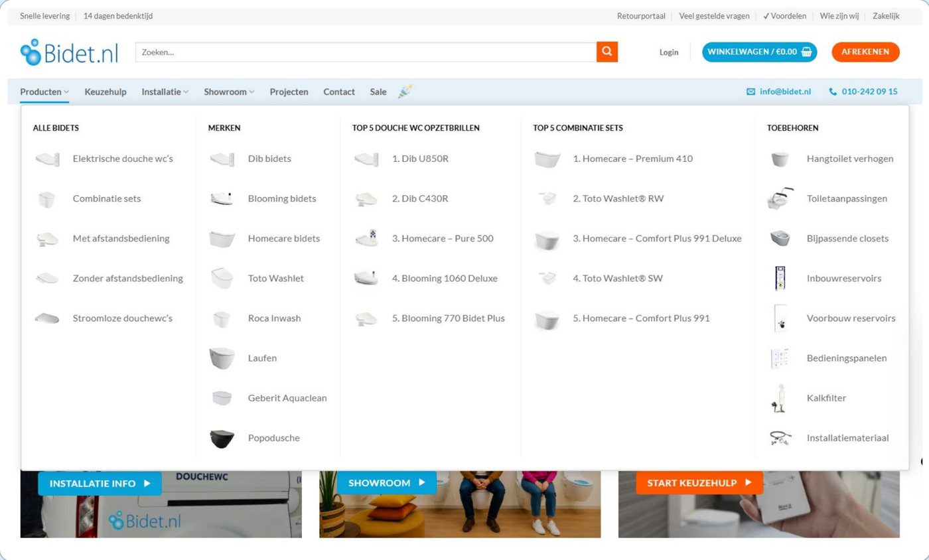Open the Contact menu item

[339, 92]
